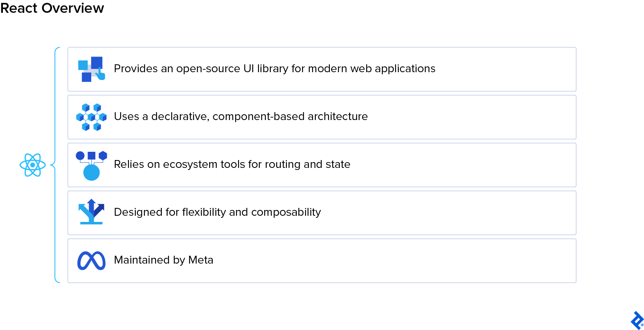
Task: Click the light blue curly bracket
Action: [55, 165]
